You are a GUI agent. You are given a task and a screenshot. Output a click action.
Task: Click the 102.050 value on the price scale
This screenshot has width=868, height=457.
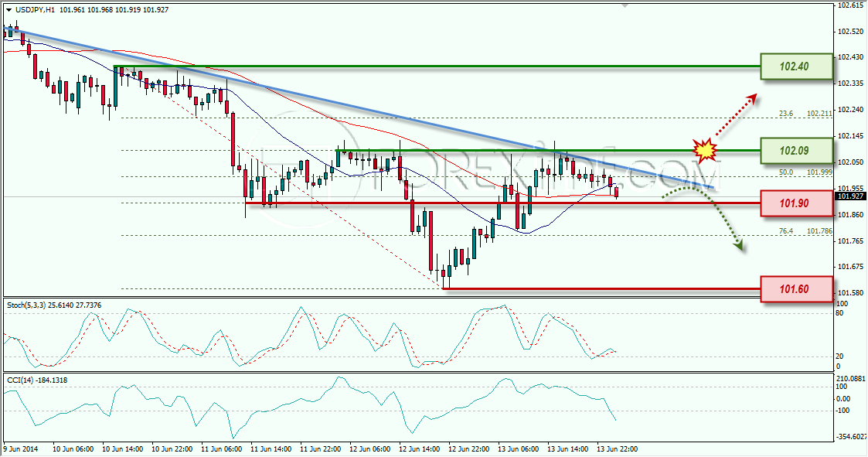[851, 162]
